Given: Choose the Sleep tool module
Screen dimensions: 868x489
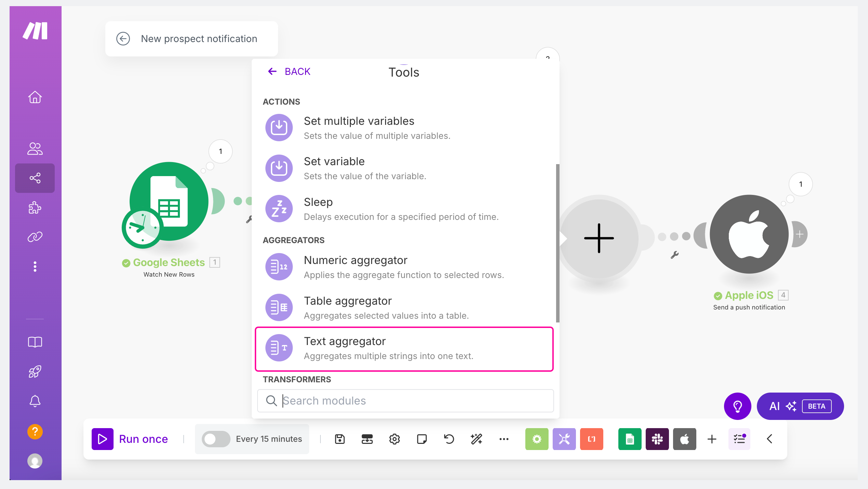Looking at the screenshot, I should point(404,209).
